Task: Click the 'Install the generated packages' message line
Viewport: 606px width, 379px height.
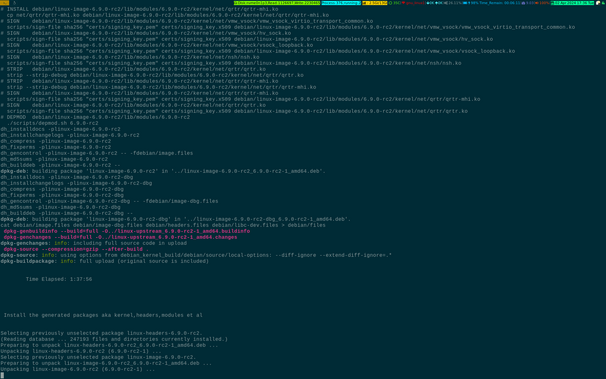Action: [x=103, y=315]
